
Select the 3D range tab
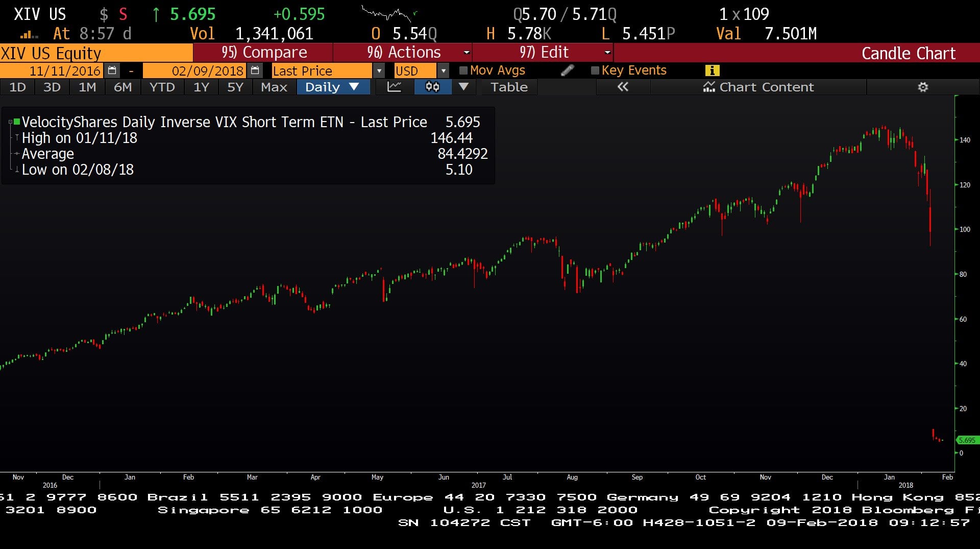(x=52, y=87)
